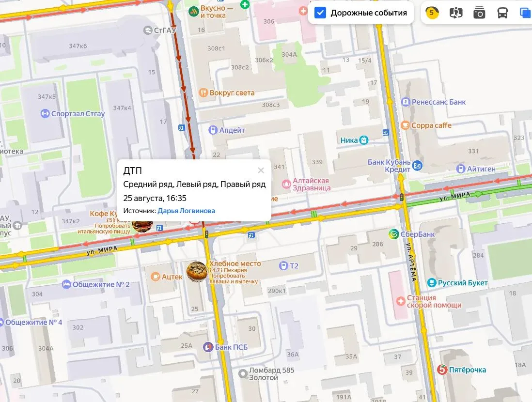Uncheck the Дорожные события checkbox
Image resolution: width=532 pixels, height=402 pixels.
click(x=320, y=13)
